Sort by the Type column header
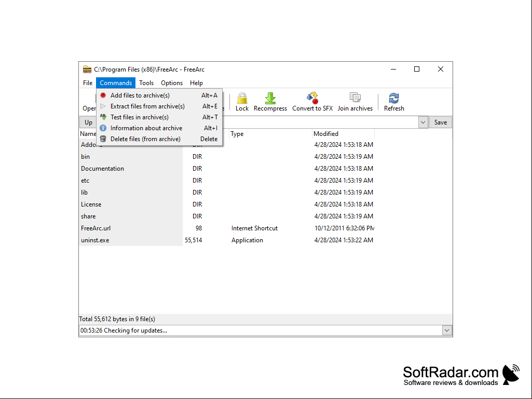The height and width of the screenshot is (399, 532). click(x=270, y=134)
